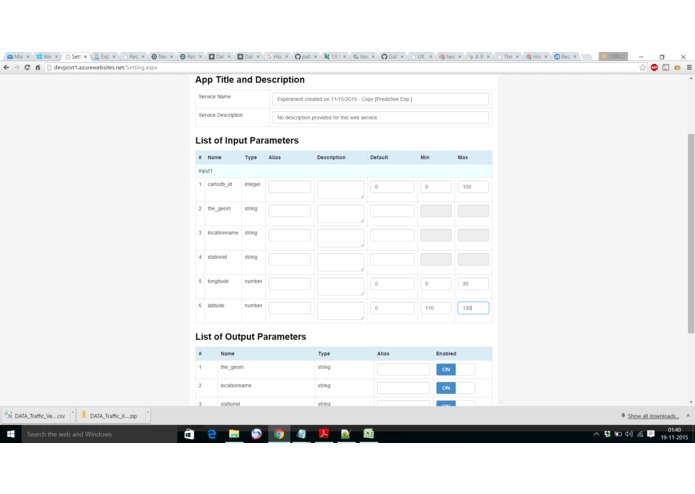Switch to the Exp browser tab
695x494 pixels.
coord(104,57)
